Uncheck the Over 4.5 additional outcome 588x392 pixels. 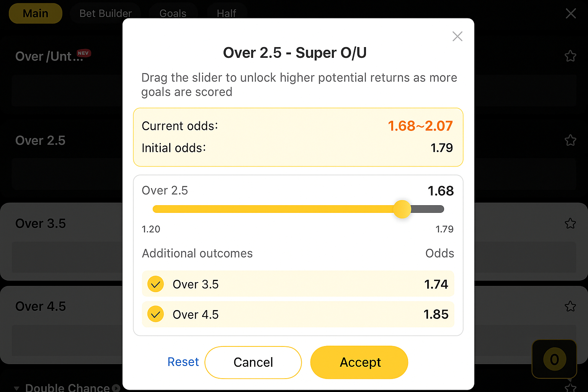coord(156,314)
